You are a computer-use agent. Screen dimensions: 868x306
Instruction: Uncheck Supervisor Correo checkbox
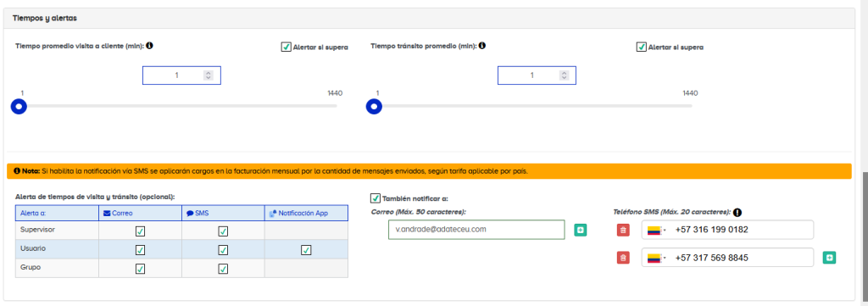(x=140, y=231)
